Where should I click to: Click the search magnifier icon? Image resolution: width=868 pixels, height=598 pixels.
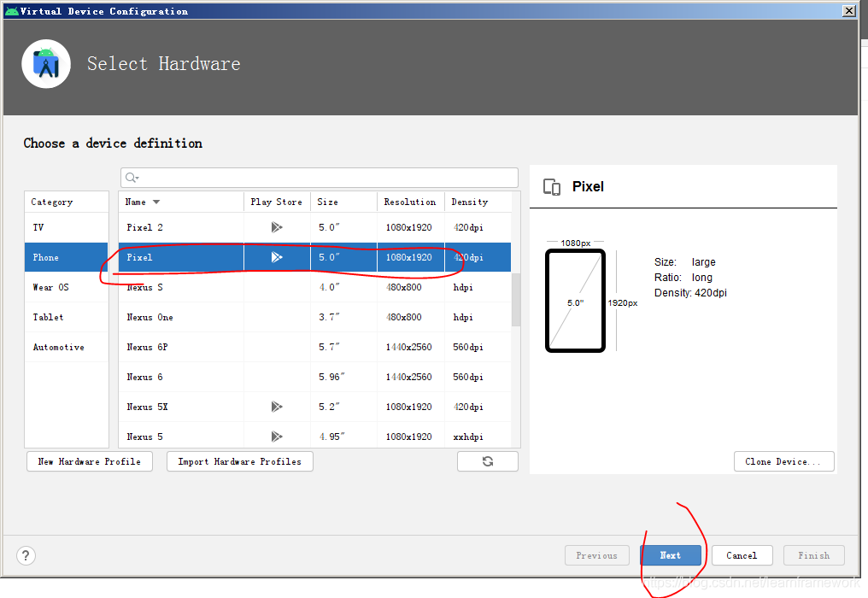(x=132, y=178)
